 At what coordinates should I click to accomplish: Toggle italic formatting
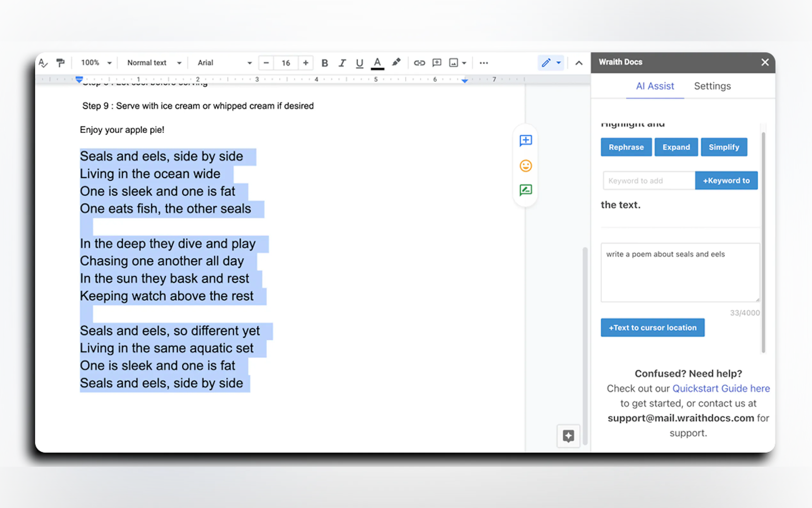coord(342,63)
